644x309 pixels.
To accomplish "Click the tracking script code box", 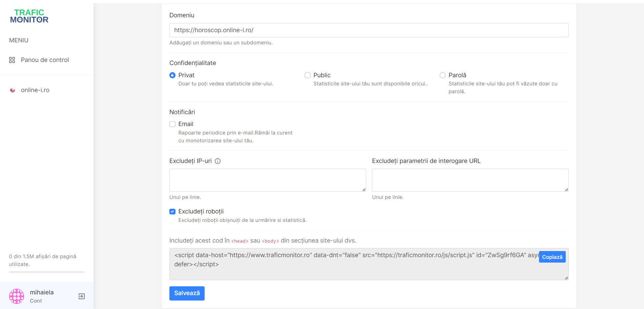I will click(369, 264).
